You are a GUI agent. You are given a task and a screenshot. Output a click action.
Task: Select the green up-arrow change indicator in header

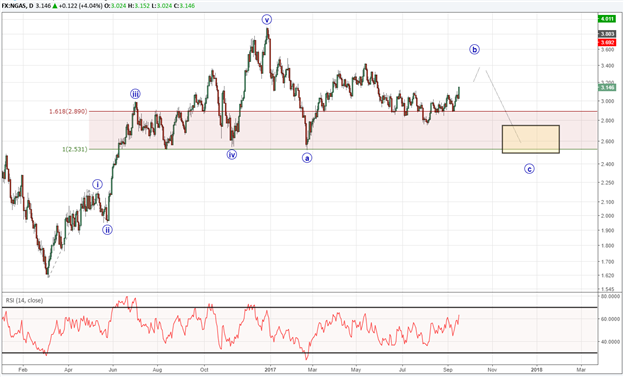55,6
